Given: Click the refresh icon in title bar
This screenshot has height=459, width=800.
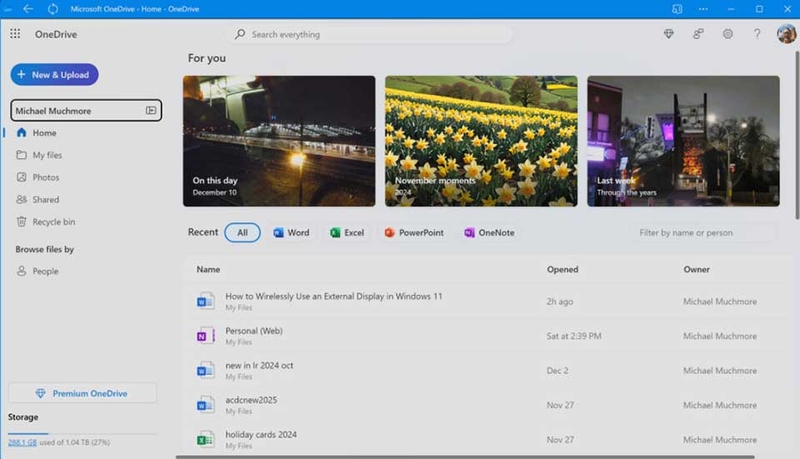Looking at the screenshot, I should 53,9.
